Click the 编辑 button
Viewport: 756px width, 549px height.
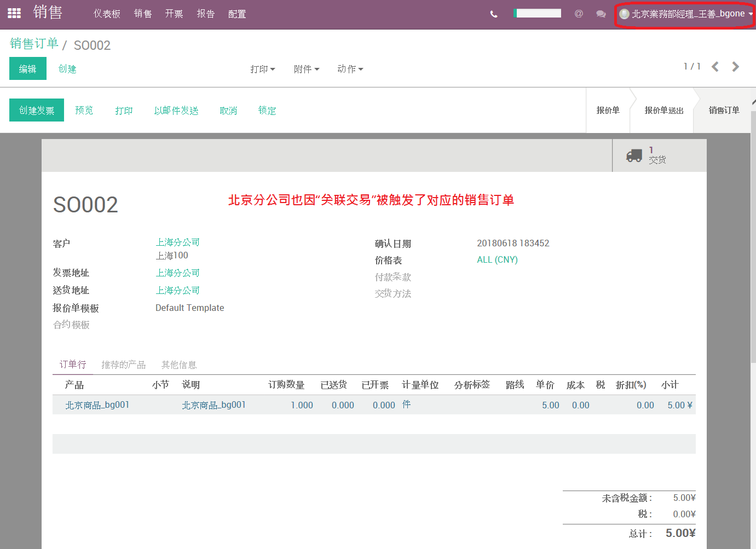point(28,68)
